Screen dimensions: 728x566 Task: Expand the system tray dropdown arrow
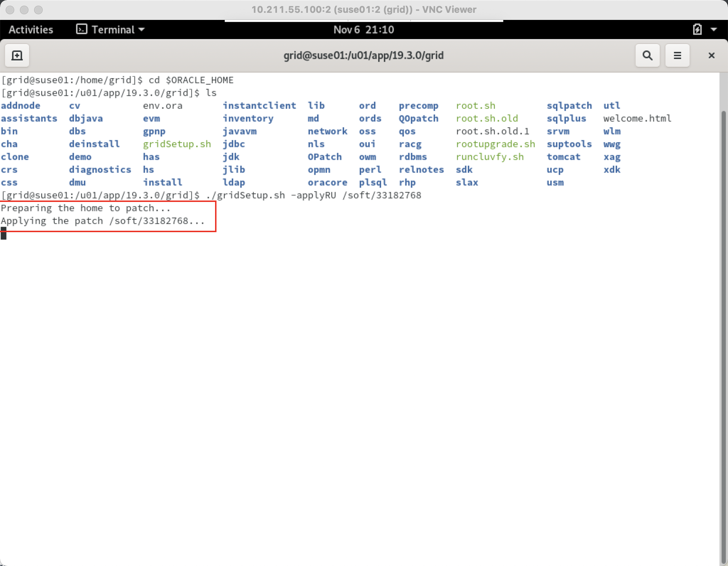[714, 30]
